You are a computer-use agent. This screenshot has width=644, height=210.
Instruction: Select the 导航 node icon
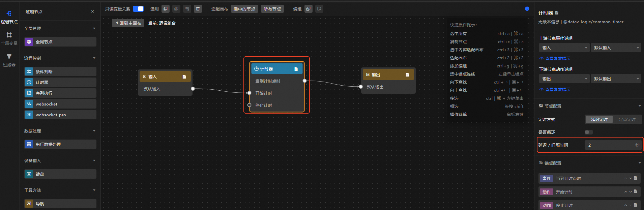coord(29,204)
